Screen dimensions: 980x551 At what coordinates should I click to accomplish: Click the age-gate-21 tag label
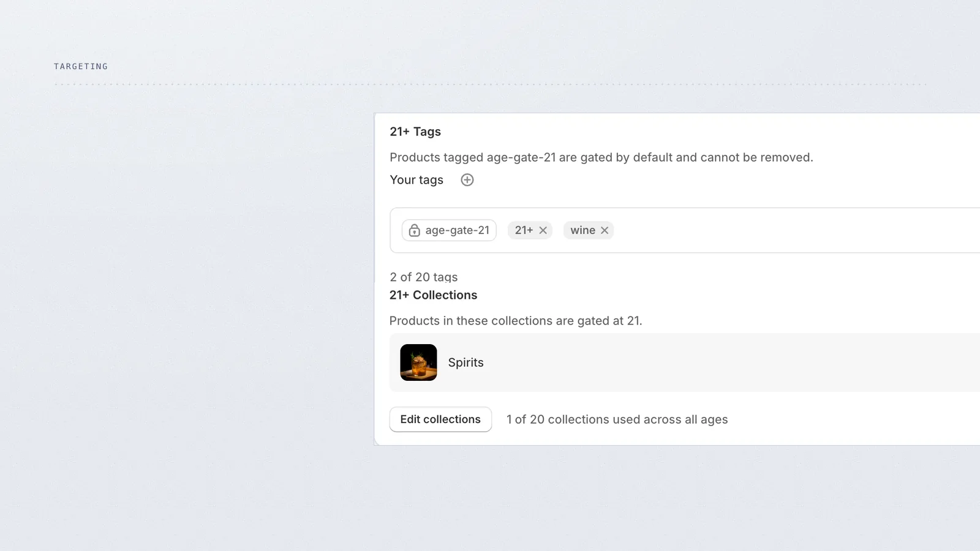tap(458, 230)
